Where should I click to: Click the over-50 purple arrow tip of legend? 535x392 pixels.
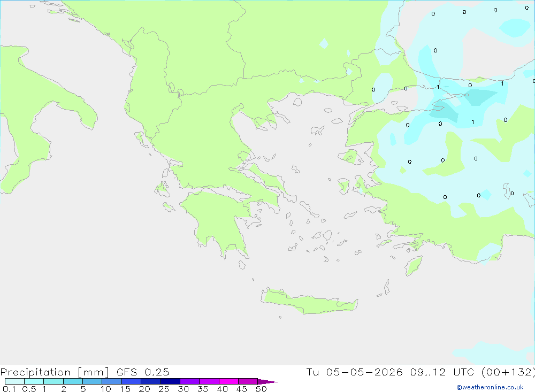pos(267,382)
